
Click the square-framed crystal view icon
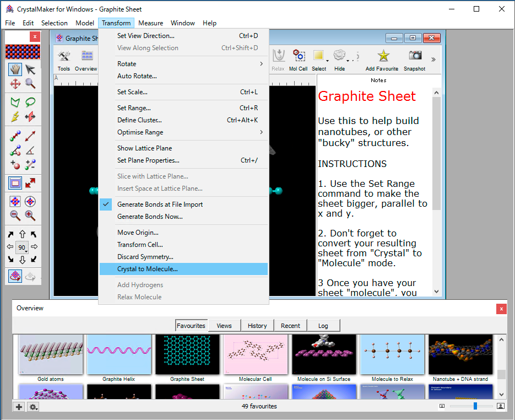[15, 201]
